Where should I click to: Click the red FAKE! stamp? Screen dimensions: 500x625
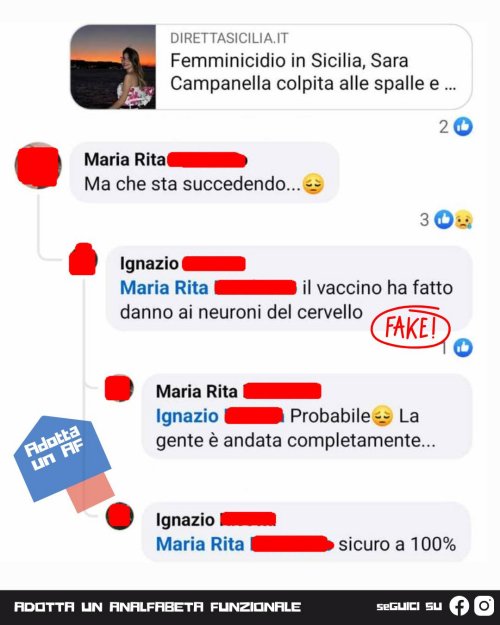point(411,327)
